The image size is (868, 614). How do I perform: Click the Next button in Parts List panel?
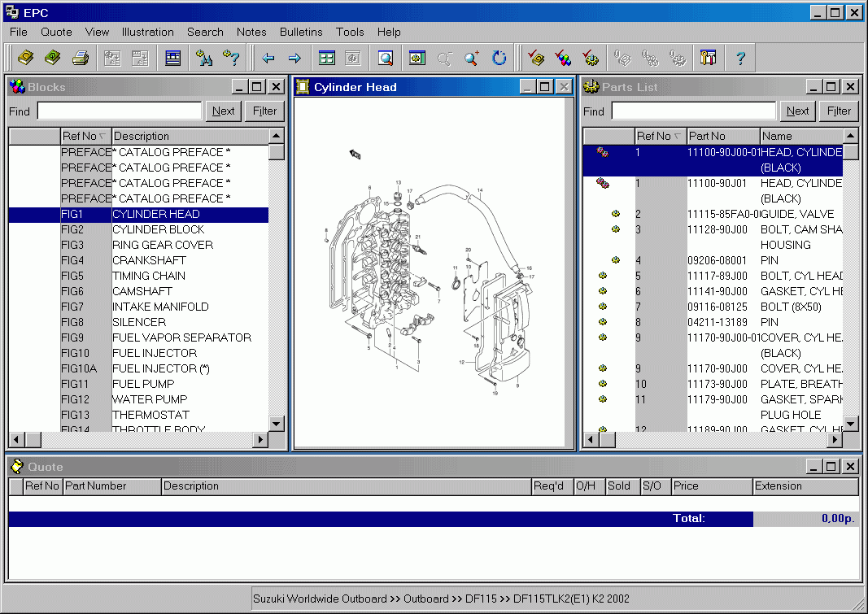797,111
